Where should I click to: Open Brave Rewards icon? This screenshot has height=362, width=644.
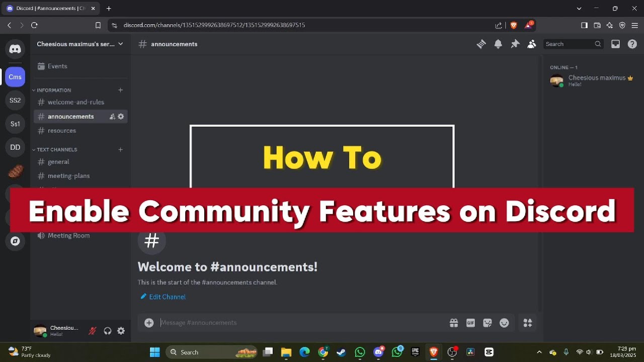(529, 25)
